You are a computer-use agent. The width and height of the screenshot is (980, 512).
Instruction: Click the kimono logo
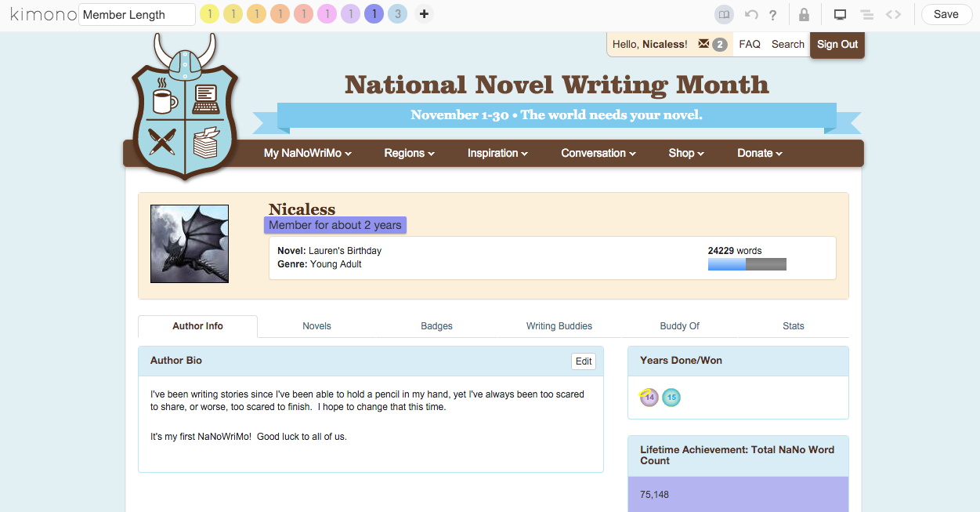(x=43, y=14)
